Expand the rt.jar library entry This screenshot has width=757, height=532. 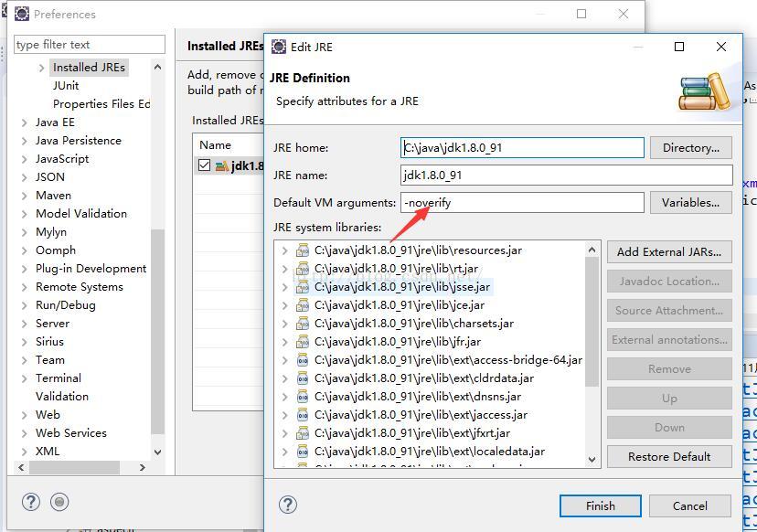point(285,269)
